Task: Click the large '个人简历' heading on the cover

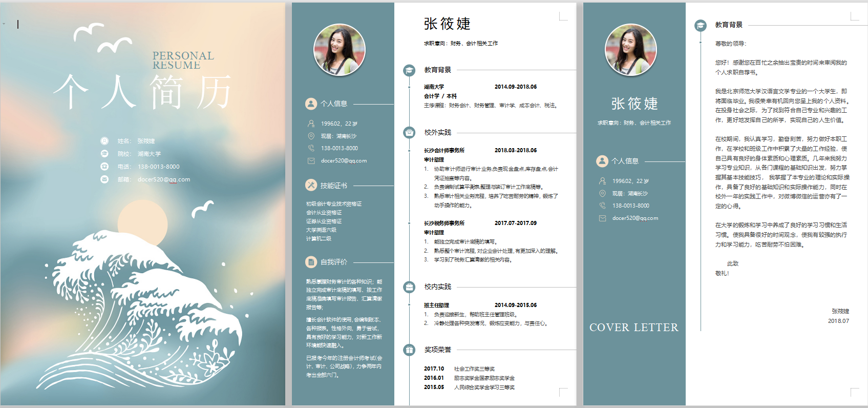Action: coord(143,92)
